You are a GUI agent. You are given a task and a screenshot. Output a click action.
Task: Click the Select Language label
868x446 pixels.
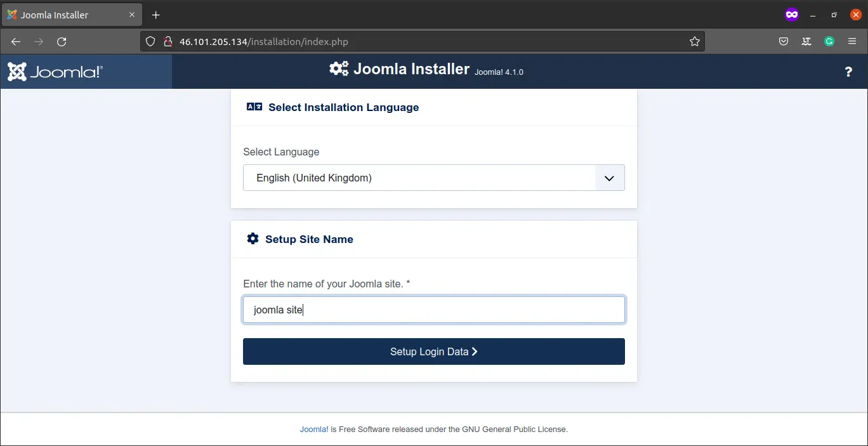point(281,152)
